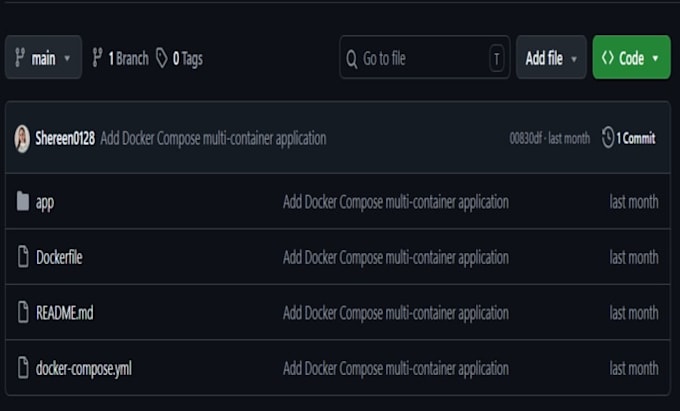The height and width of the screenshot is (411, 680).
Task: Open the Shereen0128 user profile link
Action: [65, 138]
